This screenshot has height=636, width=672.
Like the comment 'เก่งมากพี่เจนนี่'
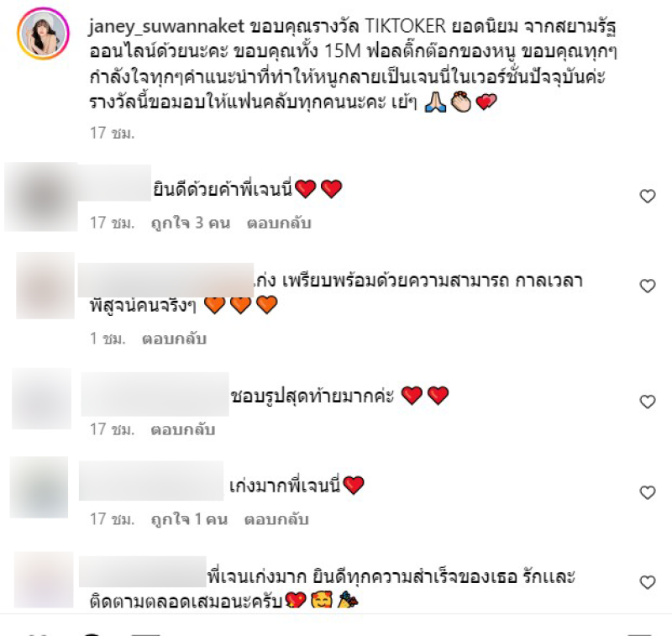click(647, 492)
